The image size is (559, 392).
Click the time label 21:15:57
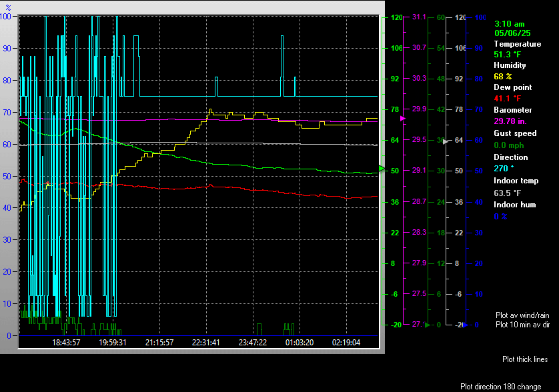(159, 343)
